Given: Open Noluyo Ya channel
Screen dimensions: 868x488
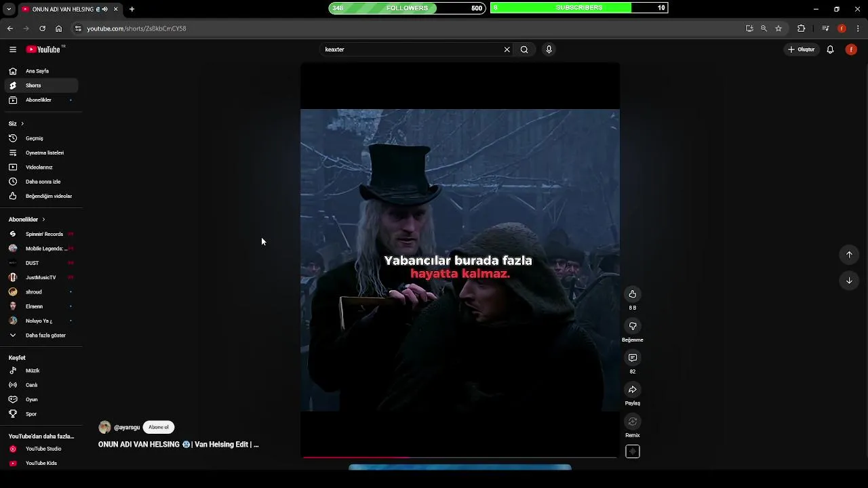Looking at the screenshot, I should point(41,321).
